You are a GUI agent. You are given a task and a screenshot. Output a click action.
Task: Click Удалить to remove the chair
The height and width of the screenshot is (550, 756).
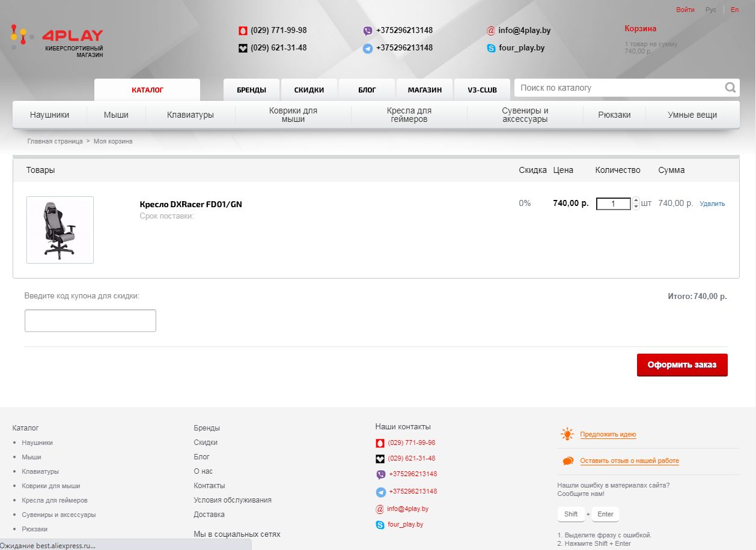(713, 204)
